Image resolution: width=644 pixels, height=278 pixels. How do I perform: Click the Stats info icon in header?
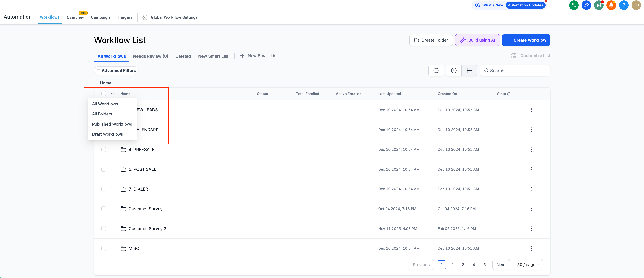pyautogui.click(x=509, y=94)
